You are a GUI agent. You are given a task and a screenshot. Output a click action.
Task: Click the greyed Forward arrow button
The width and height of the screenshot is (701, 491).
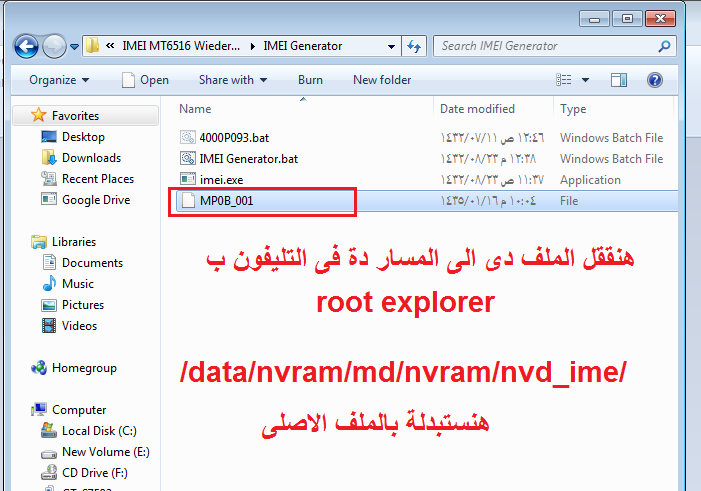coord(54,47)
